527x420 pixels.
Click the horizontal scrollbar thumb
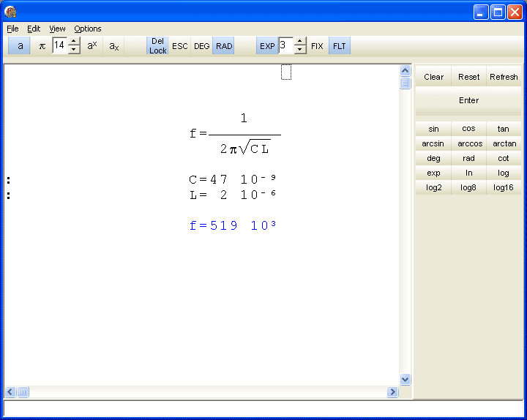pos(23,391)
